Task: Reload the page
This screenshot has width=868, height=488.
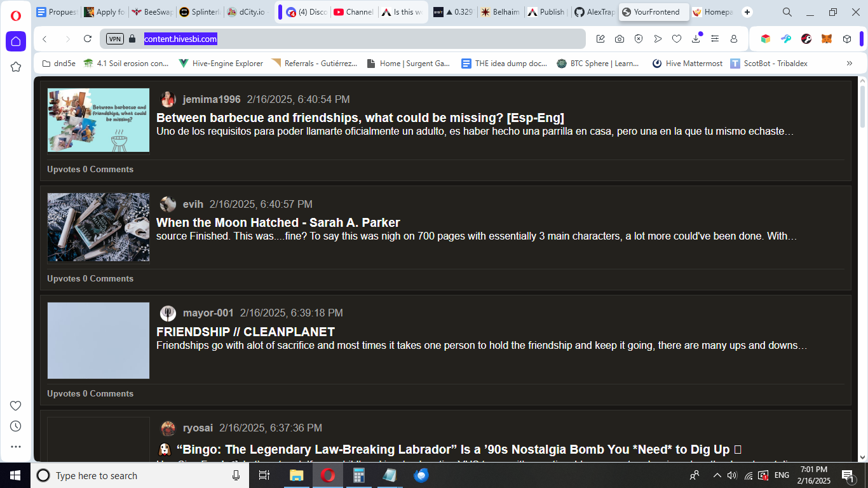Action: pos(88,39)
